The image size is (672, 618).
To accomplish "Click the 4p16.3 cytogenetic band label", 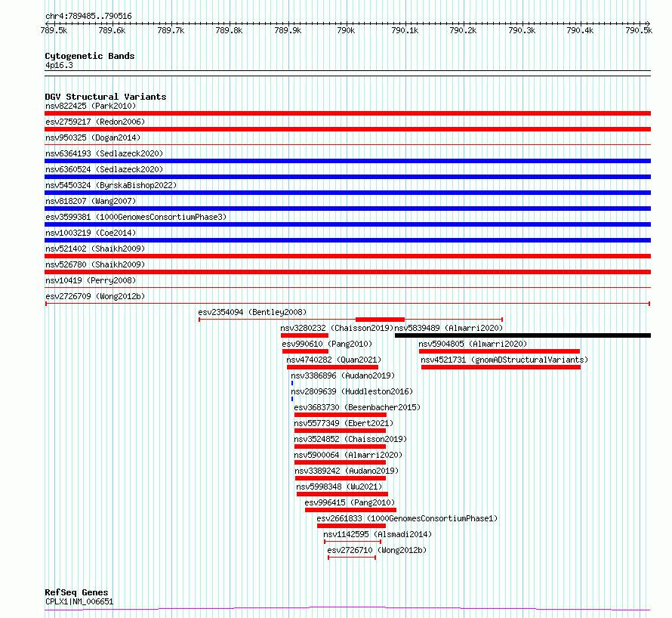I will pyautogui.click(x=59, y=65).
